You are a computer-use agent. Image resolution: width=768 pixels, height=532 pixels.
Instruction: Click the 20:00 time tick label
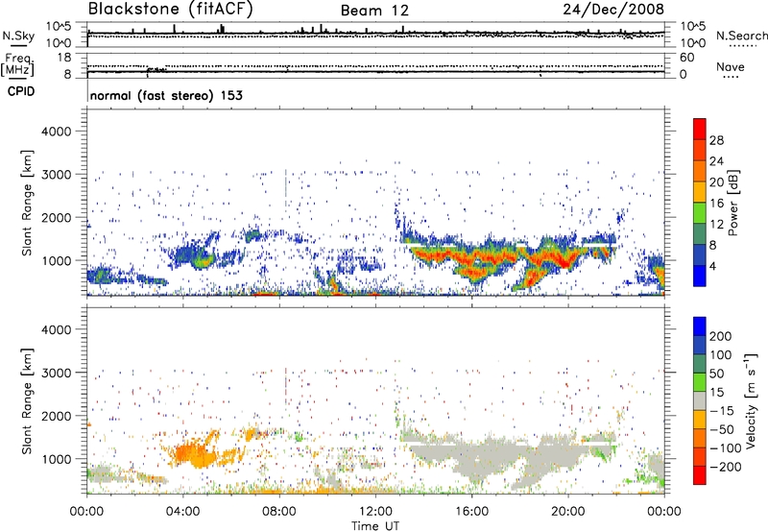coord(567,512)
